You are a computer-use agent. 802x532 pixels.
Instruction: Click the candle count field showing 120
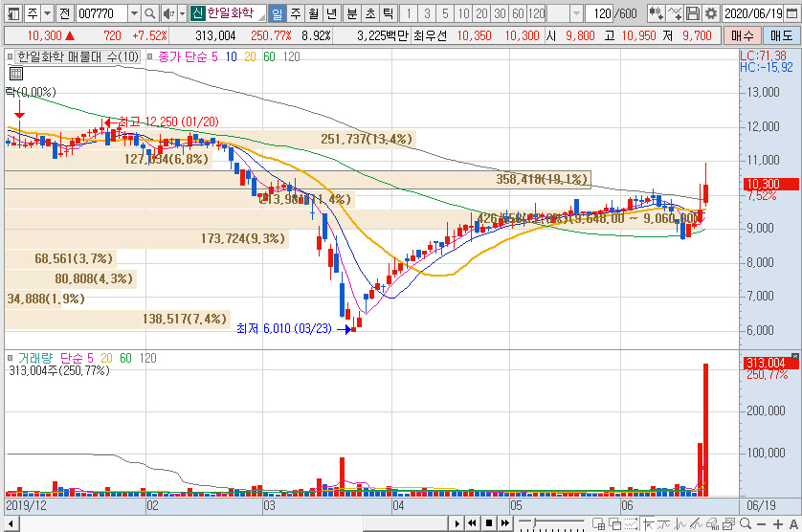coord(601,13)
